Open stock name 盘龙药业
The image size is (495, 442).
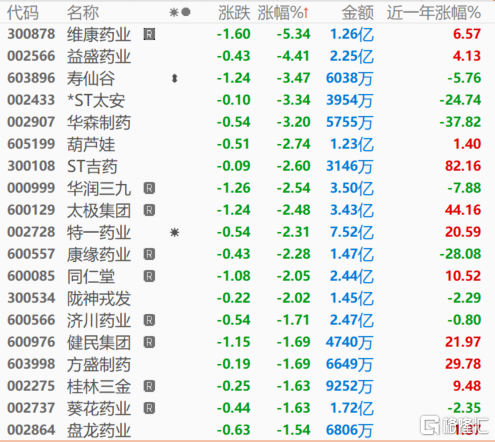(x=99, y=430)
